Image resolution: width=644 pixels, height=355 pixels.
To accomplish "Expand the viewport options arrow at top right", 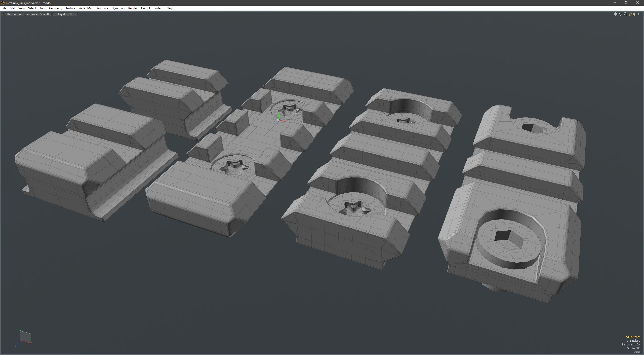I will pos(638,14).
